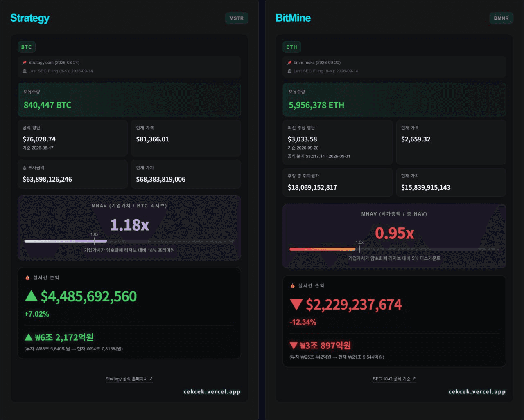Click the BitMine logo title
Image resolution: width=524 pixels, height=420 pixels.
(x=293, y=18)
